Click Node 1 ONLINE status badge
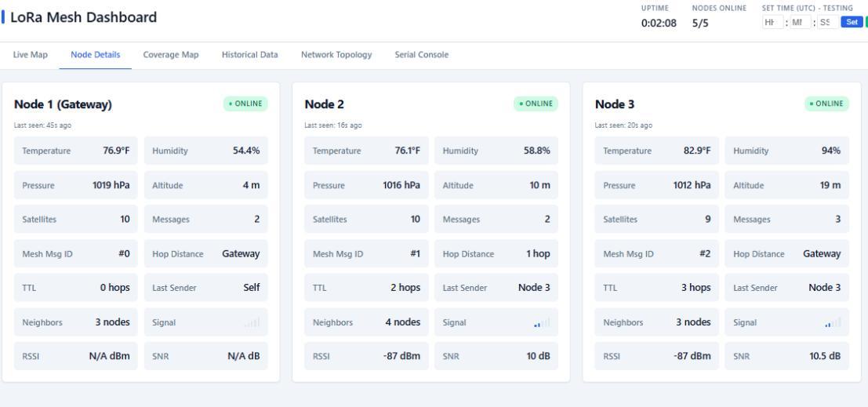Viewport: 868px width, 407px height. point(245,104)
